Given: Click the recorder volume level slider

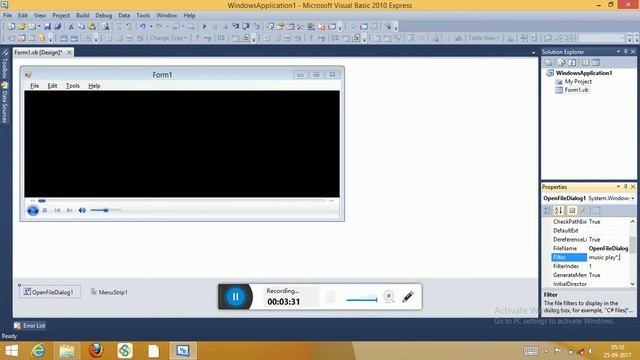Looking at the screenshot, I should pos(362,300).
